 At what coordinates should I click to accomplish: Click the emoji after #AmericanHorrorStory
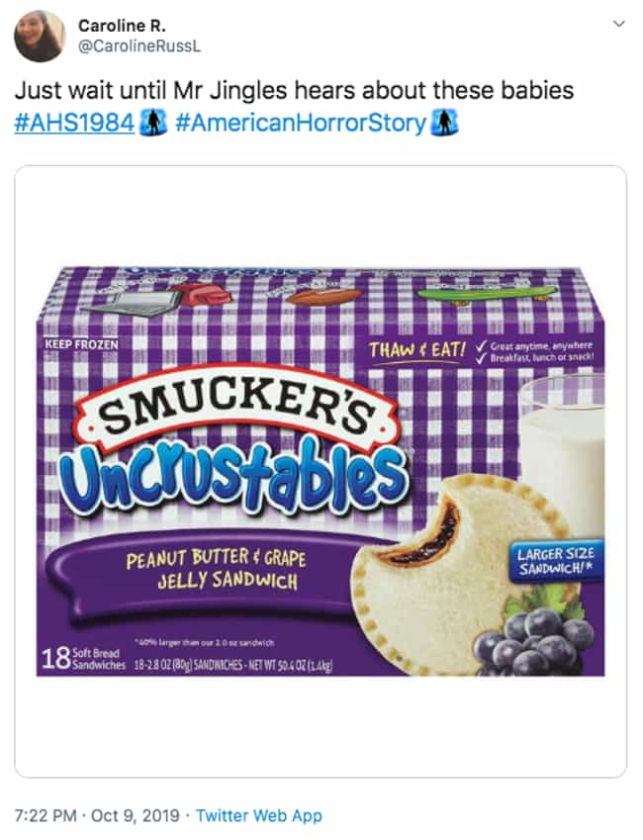coord(445,122)
